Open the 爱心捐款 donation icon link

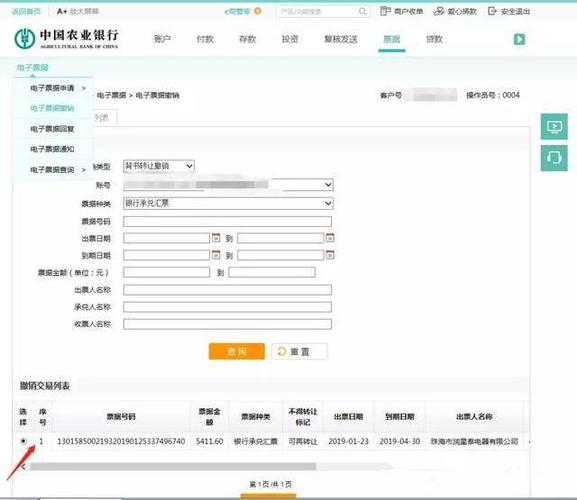coord(455,11)
